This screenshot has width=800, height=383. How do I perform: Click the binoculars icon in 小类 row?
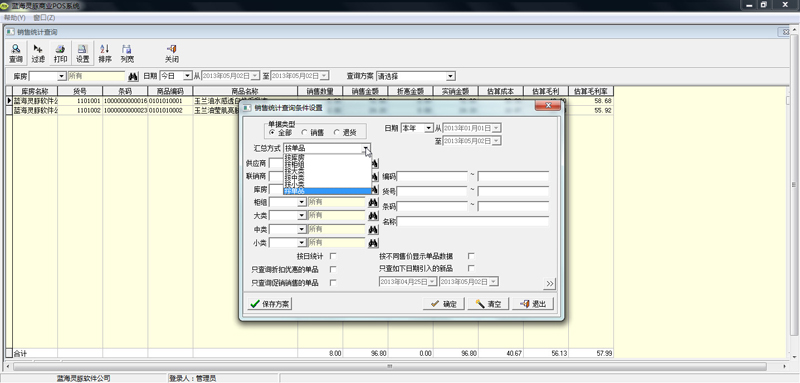click(x=373, y=242)
